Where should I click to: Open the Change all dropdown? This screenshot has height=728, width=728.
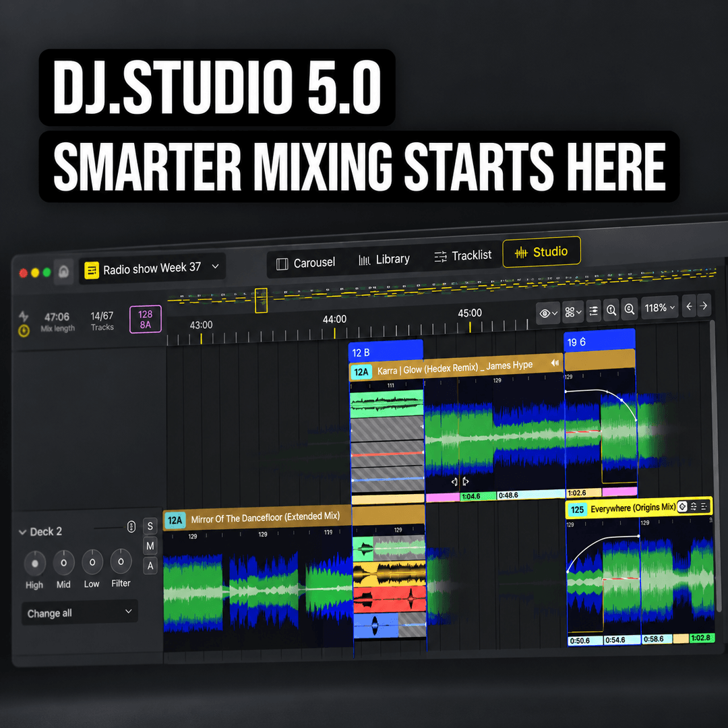pyautogui.click(x=80, y=612)
